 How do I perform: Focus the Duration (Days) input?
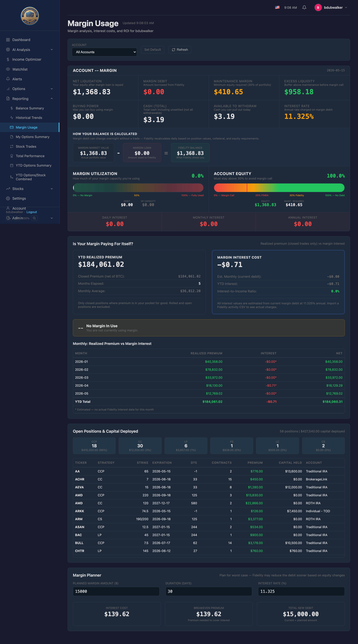209,591
